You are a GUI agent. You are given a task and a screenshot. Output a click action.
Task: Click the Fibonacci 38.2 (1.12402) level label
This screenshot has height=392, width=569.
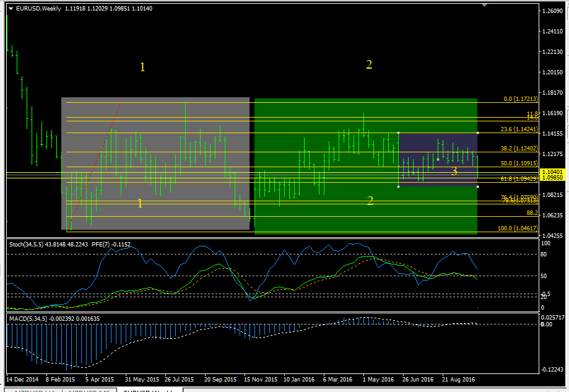[519, 148]
